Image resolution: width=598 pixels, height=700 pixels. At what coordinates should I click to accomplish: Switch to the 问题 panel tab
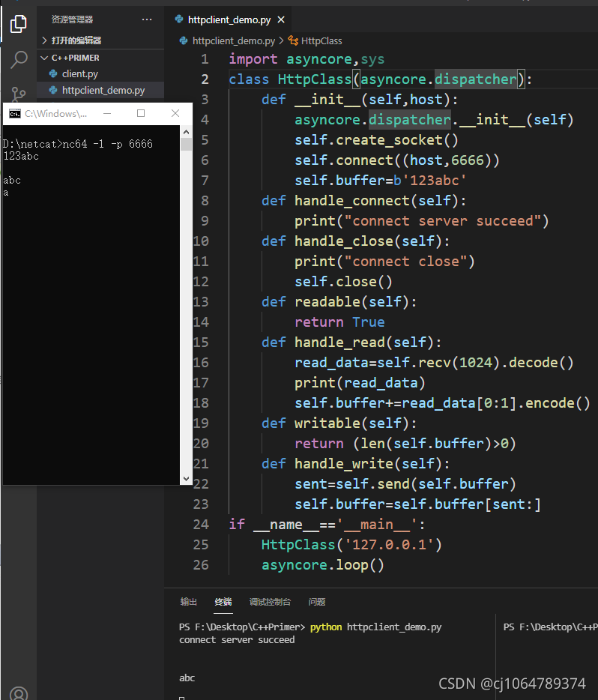point(317,602)
